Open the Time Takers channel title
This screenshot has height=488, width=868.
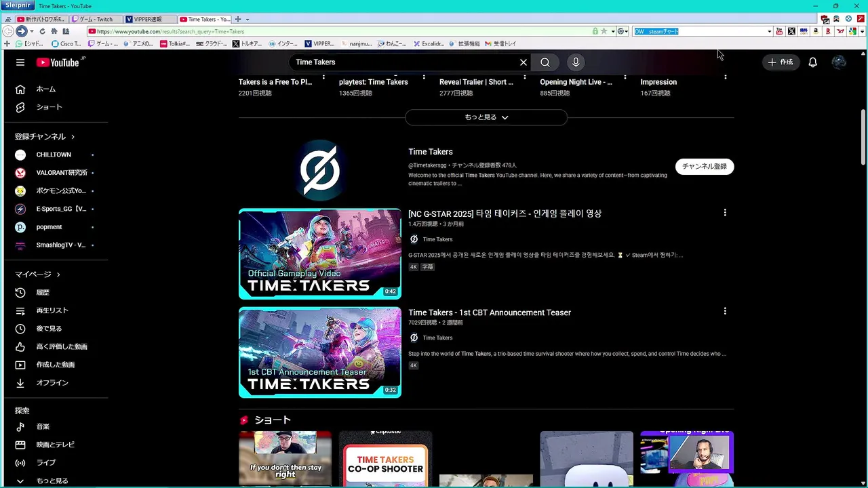click(x=431, y=152)
